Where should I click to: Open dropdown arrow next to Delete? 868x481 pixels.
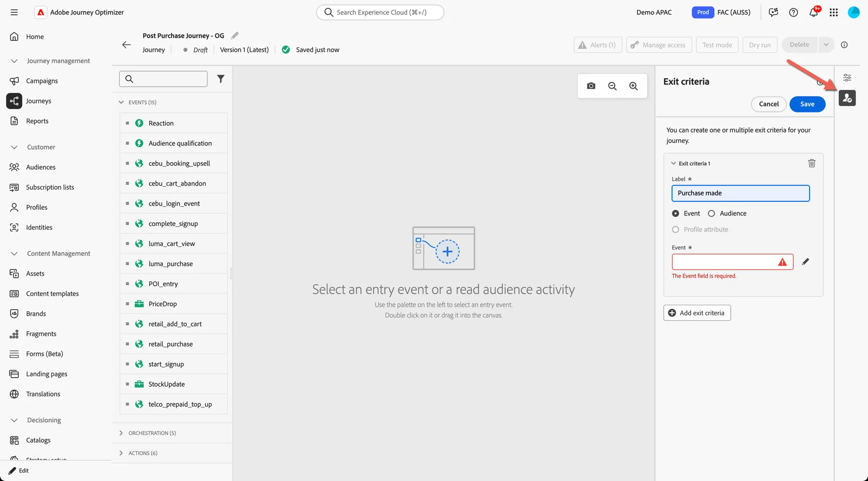pyautogui.click(x=826, y=45)
